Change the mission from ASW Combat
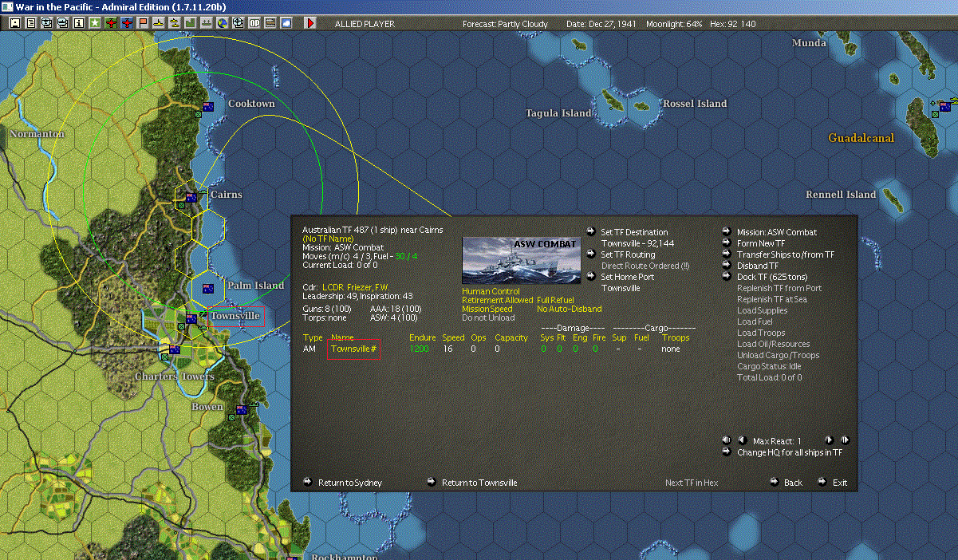This screenshot has height=560, width=958. pos(777,232)
